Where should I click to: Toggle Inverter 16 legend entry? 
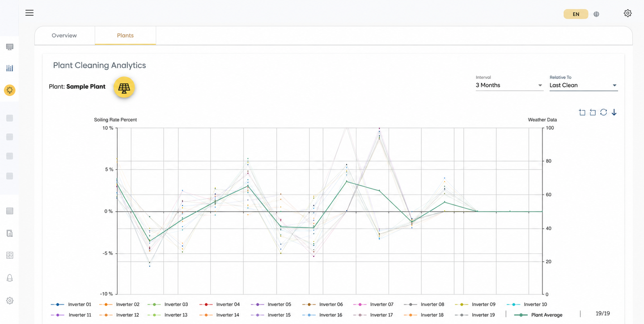pyautogui.click(x=322, y=315)
